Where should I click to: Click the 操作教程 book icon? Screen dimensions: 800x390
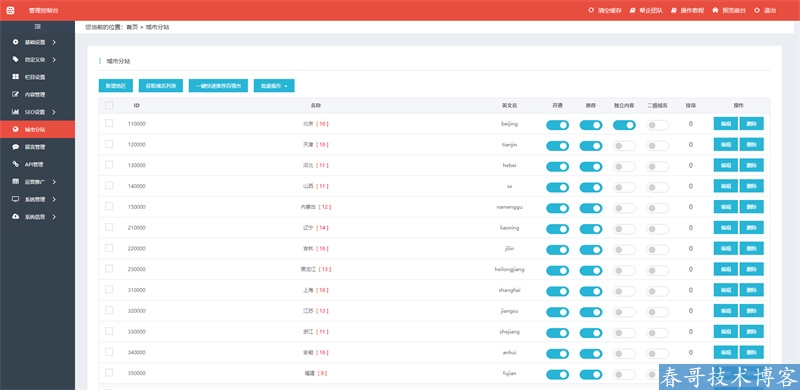(x=673, y=10)
